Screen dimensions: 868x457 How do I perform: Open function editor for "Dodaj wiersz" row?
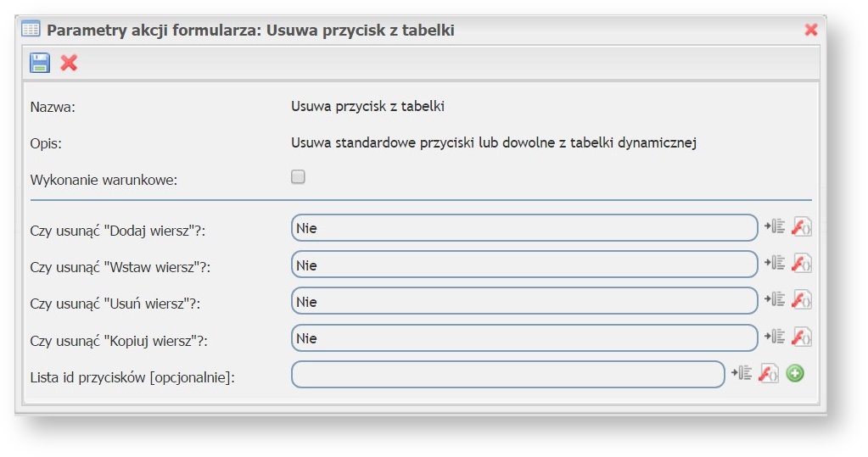coord(801,226)
